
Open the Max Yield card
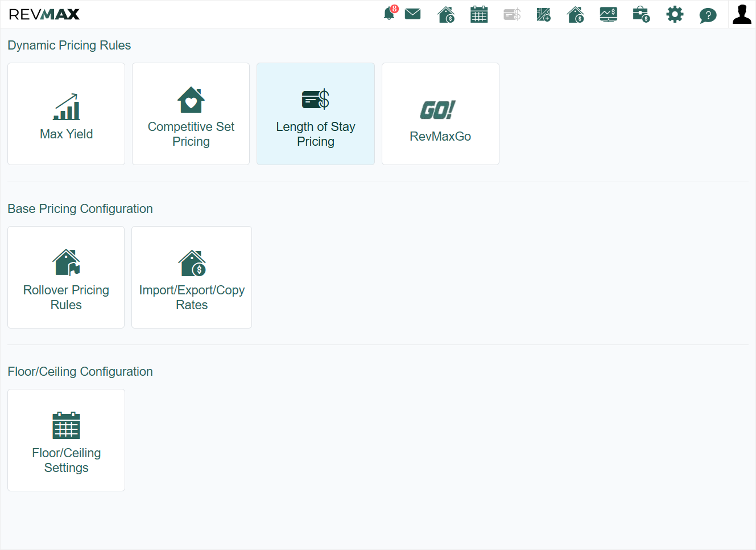coord(66,114)
